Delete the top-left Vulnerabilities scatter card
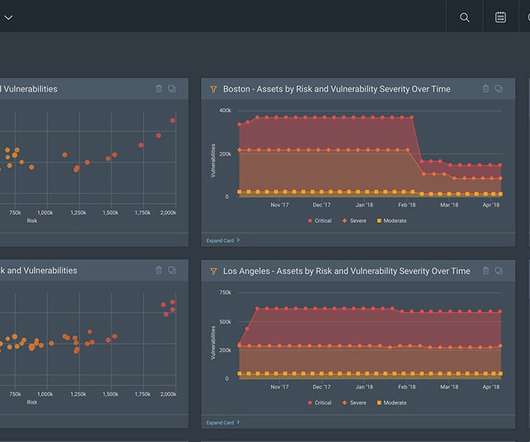This screenshot has height=442, width=530. tap(159, 89)
